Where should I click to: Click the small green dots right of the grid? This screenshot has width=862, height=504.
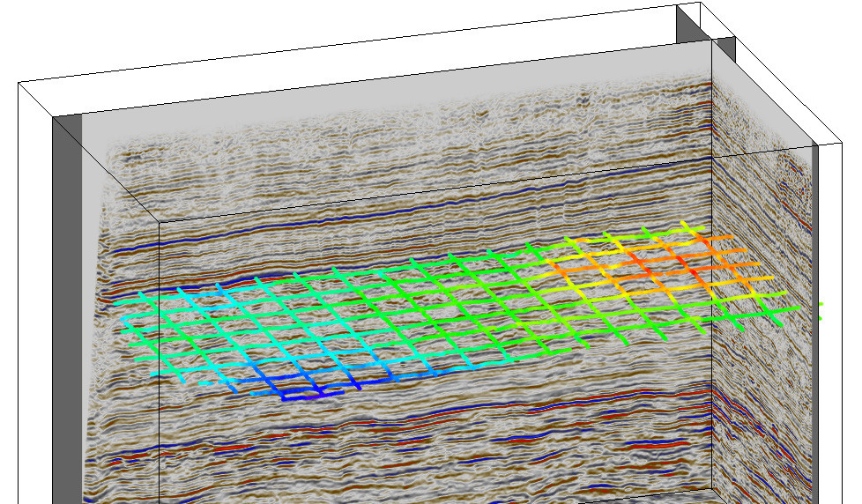821,310
